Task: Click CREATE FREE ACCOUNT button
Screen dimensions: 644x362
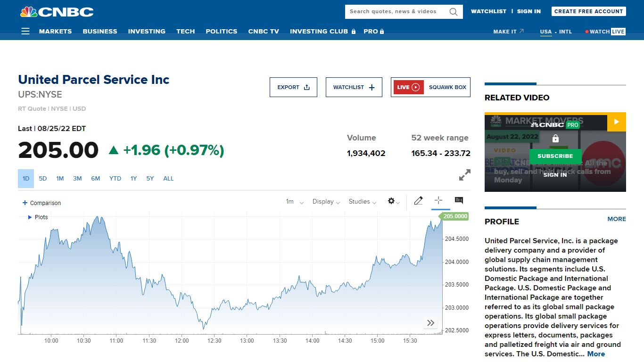Action: tap(588, 11)
